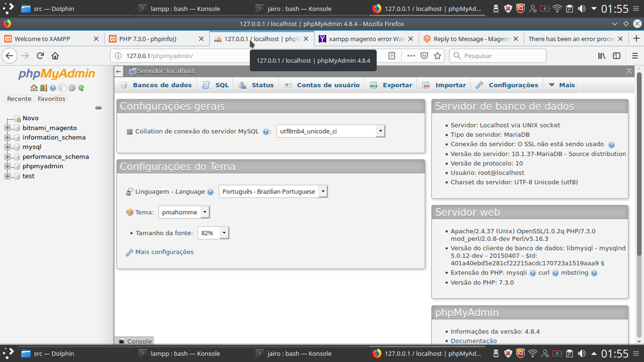The height and width of the screenshot is (362, 644).
Task: Click the chain link icon in navigation panel
Action: click(99, 108)
